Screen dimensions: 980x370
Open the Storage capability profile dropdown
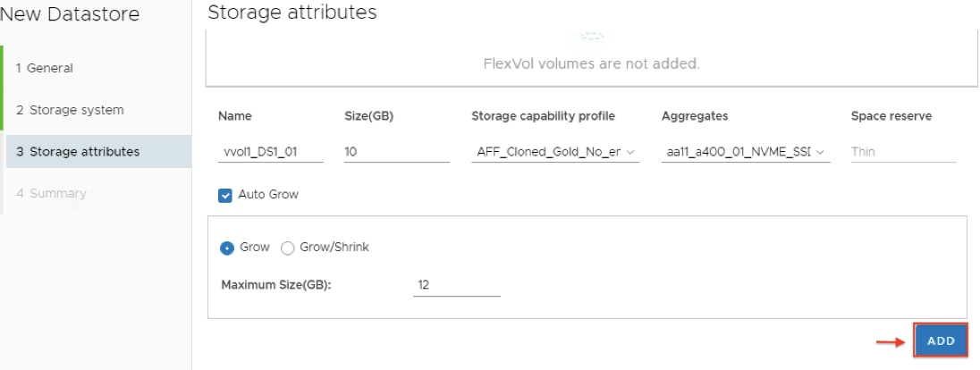[x=555, y=152]
